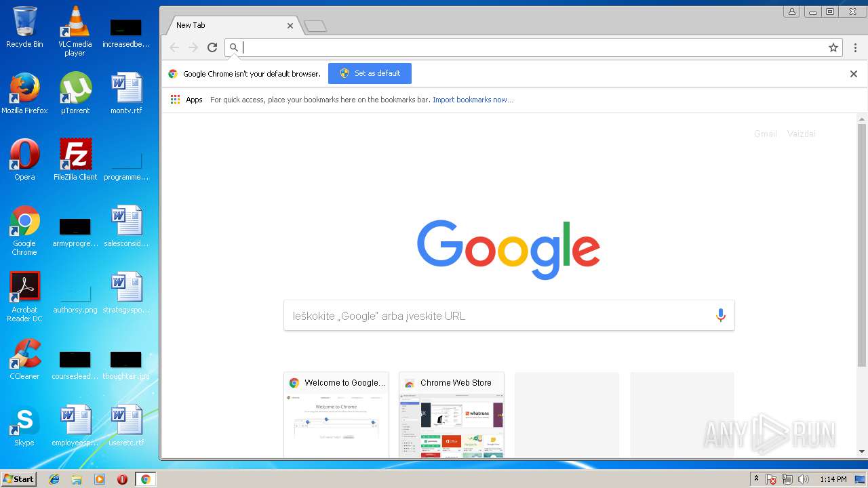Open the Chrome Web Store thumbnail
This screenshot has height=488, width=868.
coord(452,414)
